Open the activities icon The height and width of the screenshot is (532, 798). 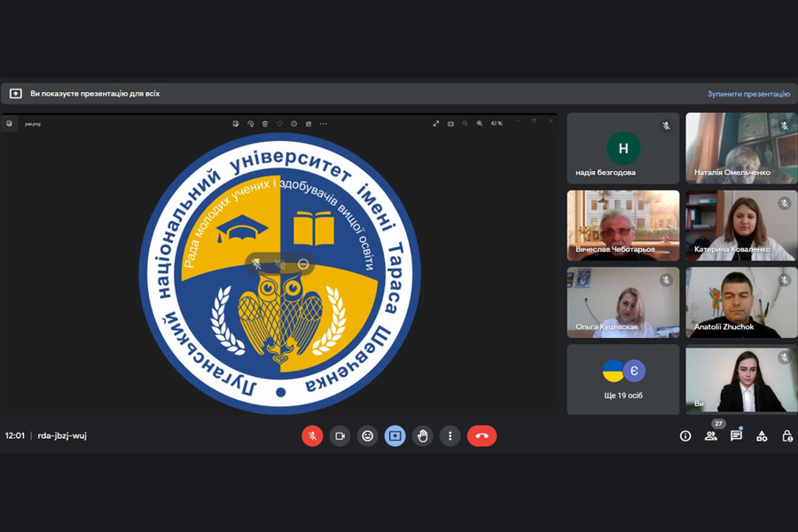(x=762, y=435)
